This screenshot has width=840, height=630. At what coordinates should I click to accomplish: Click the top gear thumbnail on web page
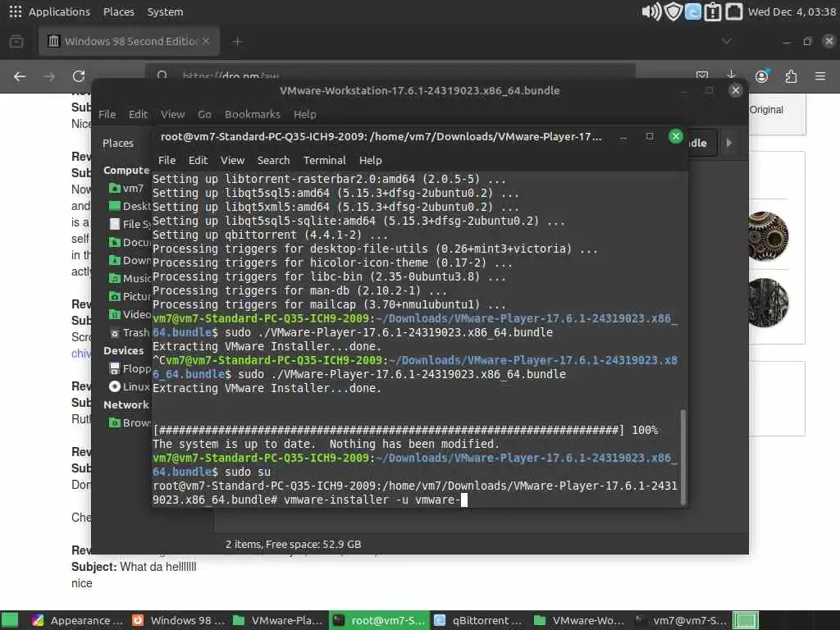tap(768, 236)
